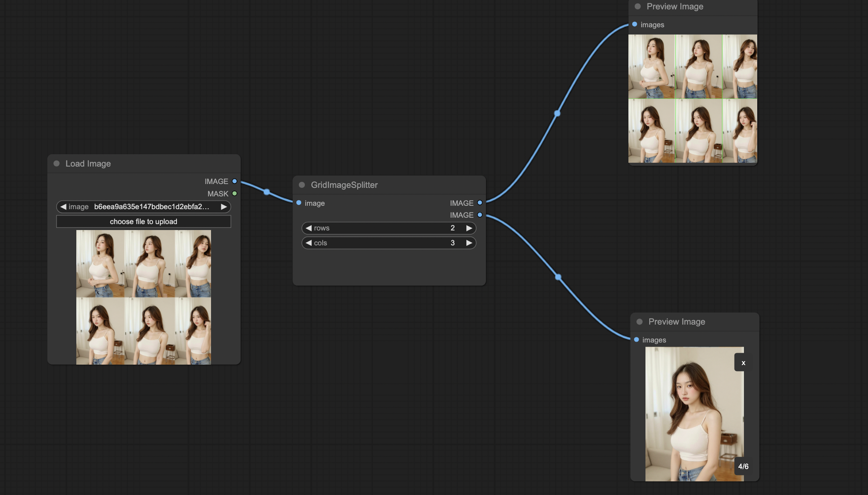Select previous image file with left arrow
This screenshot has height=495, width=868.
[x=63, y=207]
